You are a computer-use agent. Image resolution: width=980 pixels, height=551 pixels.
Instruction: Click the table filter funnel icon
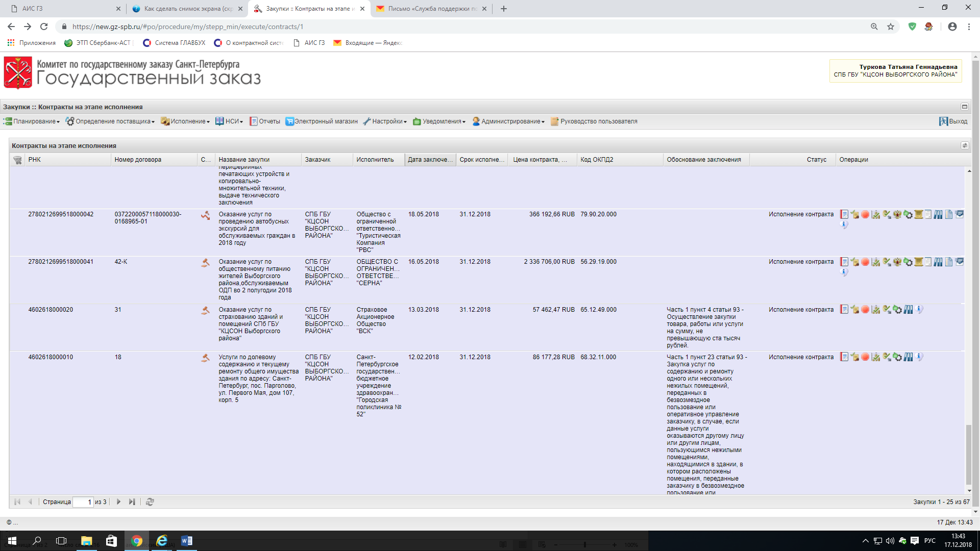(17, 160)
